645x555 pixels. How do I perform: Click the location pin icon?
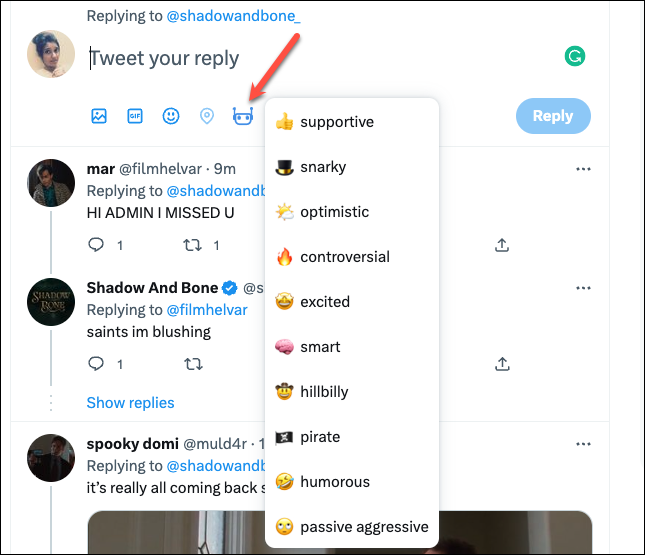pos(206,116)
